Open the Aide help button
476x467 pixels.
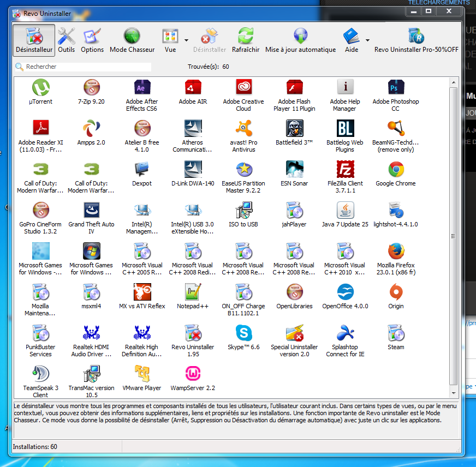352,40
